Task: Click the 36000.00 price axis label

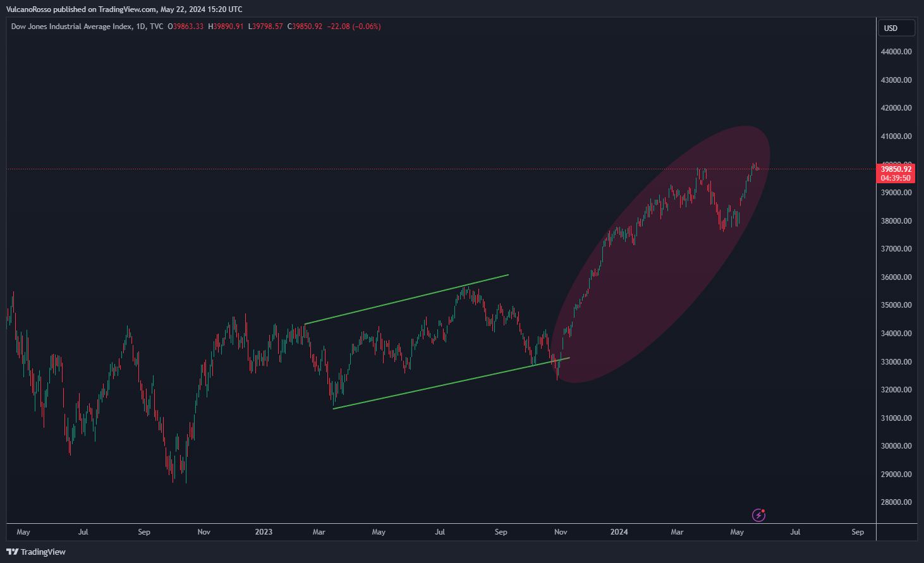Action: [x=896, y=277]
